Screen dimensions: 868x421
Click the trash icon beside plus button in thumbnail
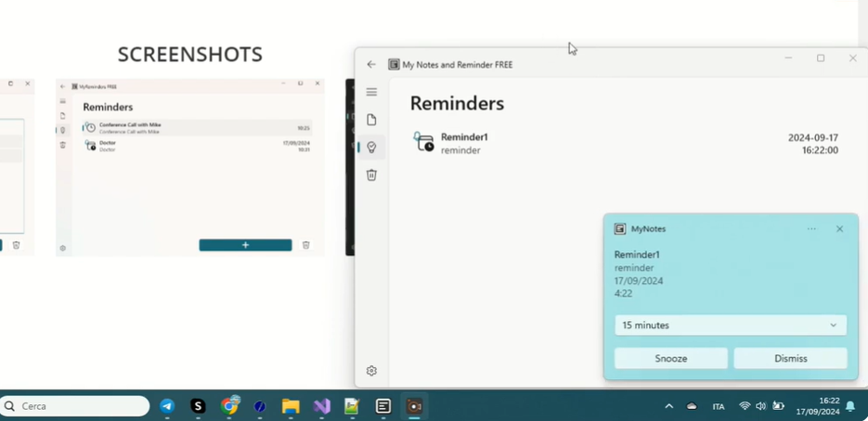[x=305, y=245]
